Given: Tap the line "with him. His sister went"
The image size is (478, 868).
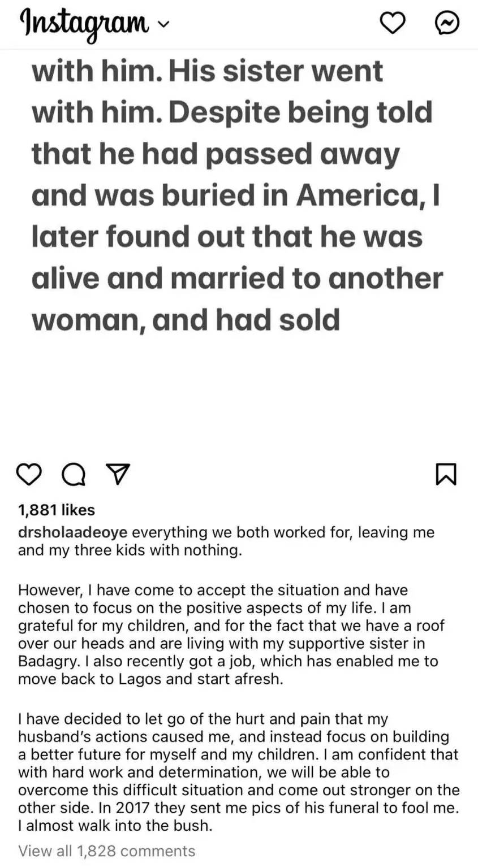Looking at the screenshot, I should pyautogui.click(x=207, y=71).
